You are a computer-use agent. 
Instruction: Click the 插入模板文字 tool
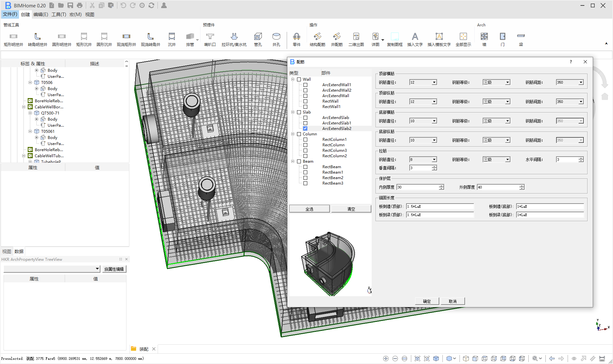439,40
